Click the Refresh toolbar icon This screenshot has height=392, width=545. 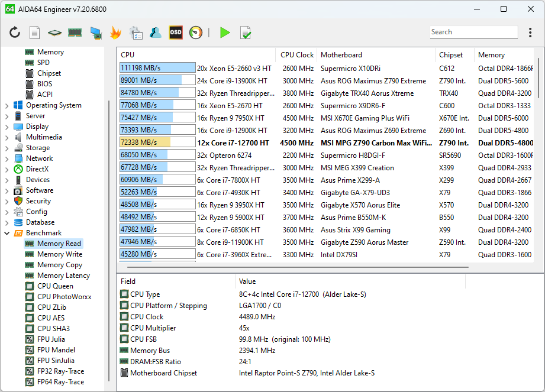(15, 33)
